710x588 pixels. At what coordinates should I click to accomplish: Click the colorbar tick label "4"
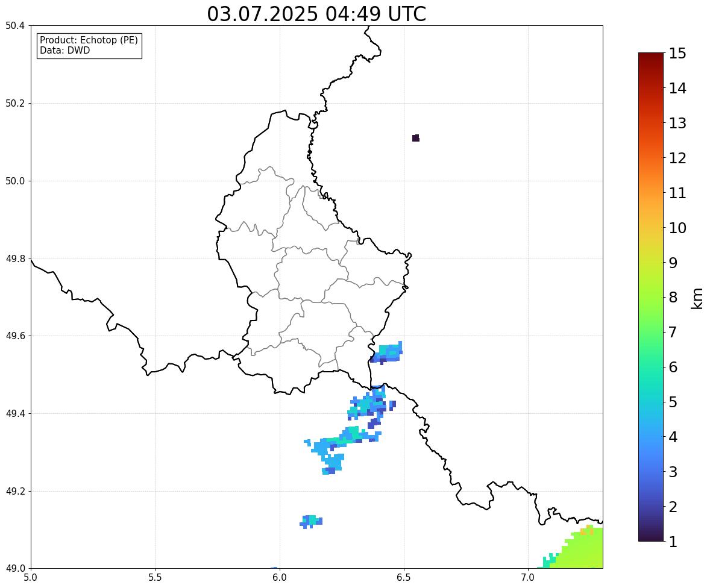673,437
